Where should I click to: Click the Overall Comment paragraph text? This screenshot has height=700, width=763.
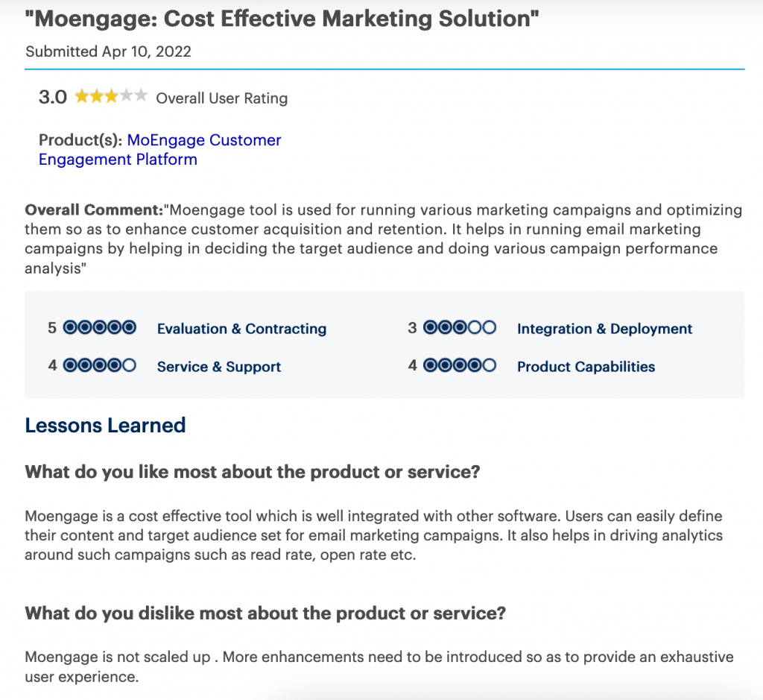pos(373,239)
